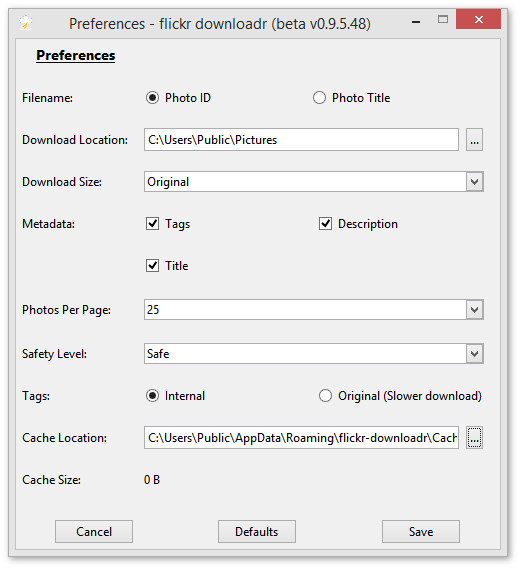520x569 pixels.
Task: Choose Internal tags option
Action: pyautogui.click(x=152, y=396)
